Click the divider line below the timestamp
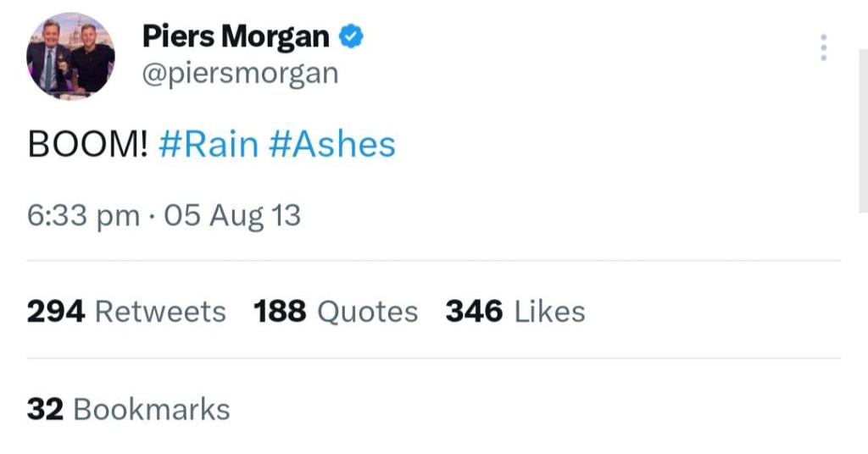The image size is (868, 454). click(x=434, y=261)
